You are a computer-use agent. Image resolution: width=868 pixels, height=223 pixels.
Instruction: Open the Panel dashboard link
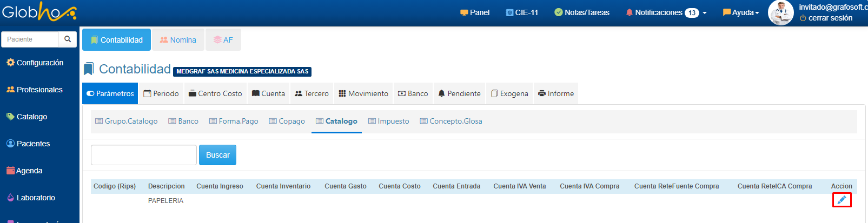click(x=475, y=12)
